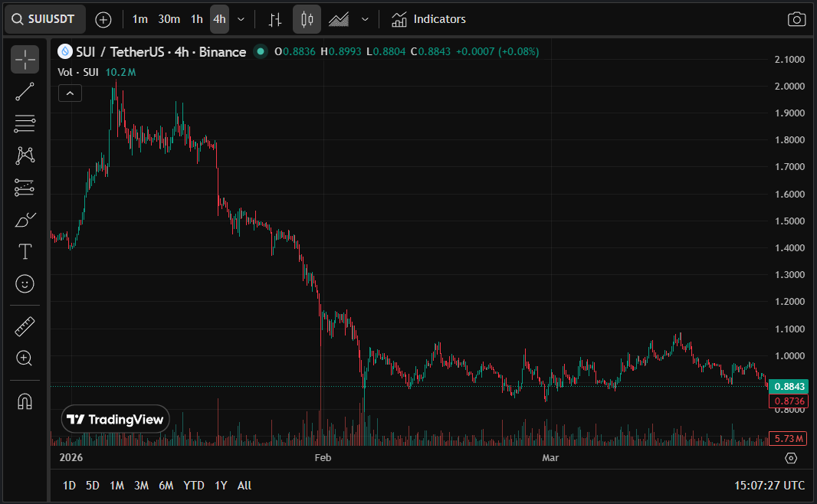Select the XABCD pattern tool
The image size is (817, 504).
click(25, 155)
